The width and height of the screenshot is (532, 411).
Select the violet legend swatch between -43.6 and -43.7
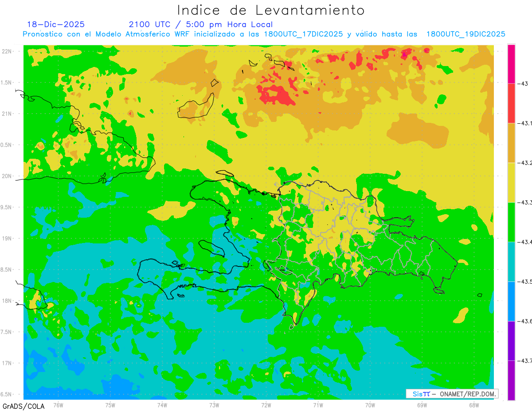[511, 340]
